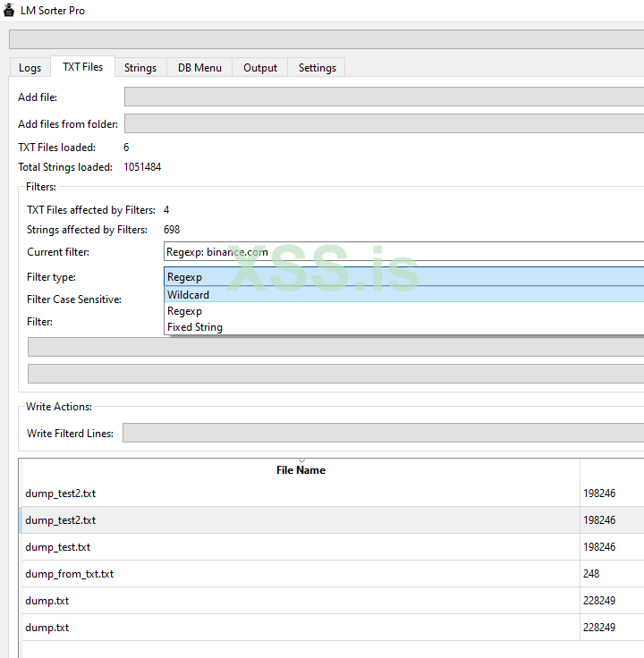
Task: Collapse the Filter type combo box
Action: (x=404, y=277)
